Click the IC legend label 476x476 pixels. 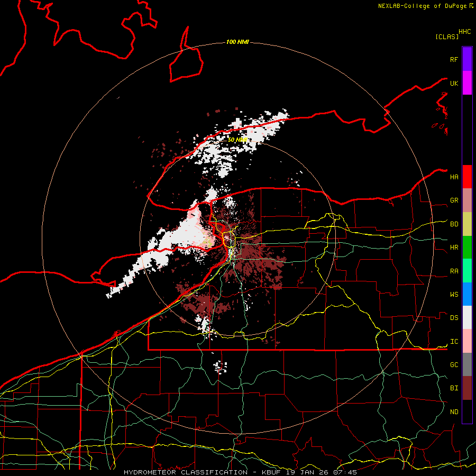454,342
